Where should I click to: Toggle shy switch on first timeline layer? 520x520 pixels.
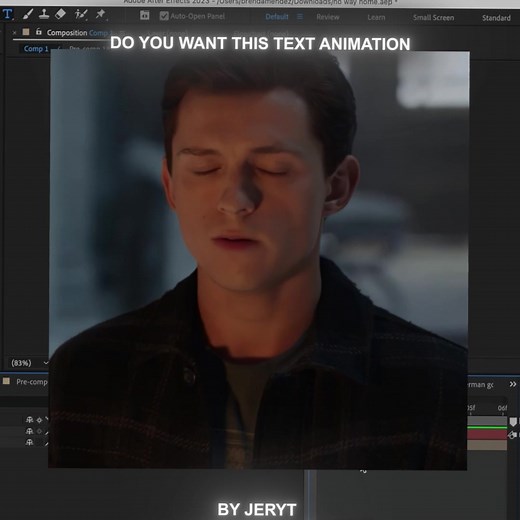point(29,420)
